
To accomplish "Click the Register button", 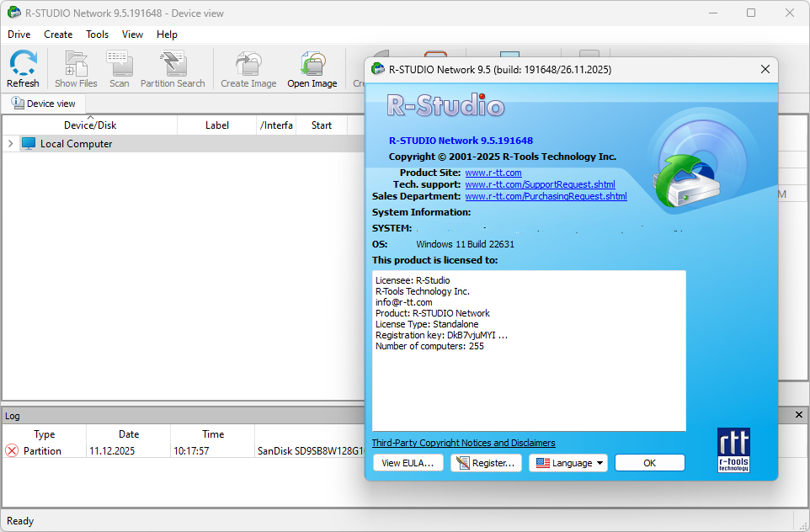I will click(486, 463).
